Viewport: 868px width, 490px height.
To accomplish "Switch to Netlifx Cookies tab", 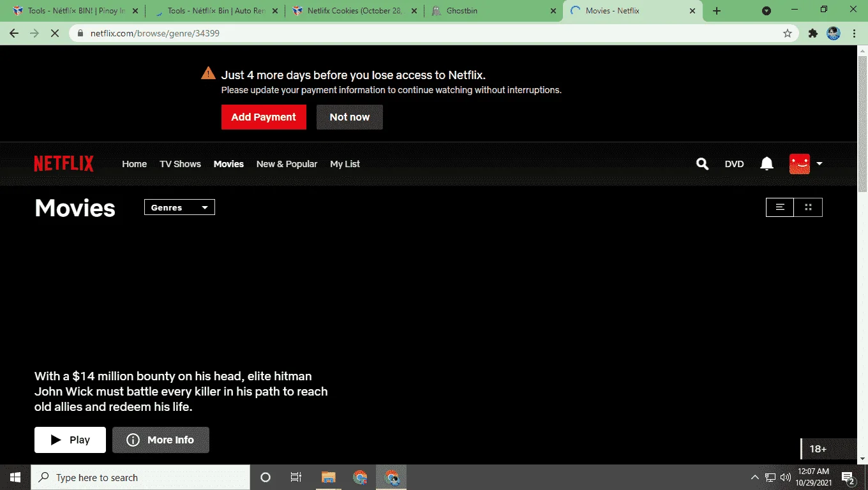I will coord(354,11).
